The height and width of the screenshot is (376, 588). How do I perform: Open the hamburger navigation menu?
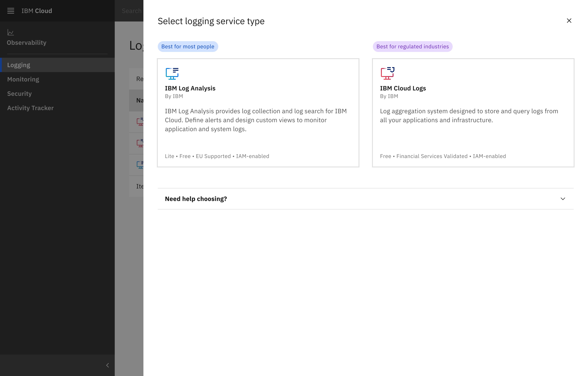pos(11,11)
